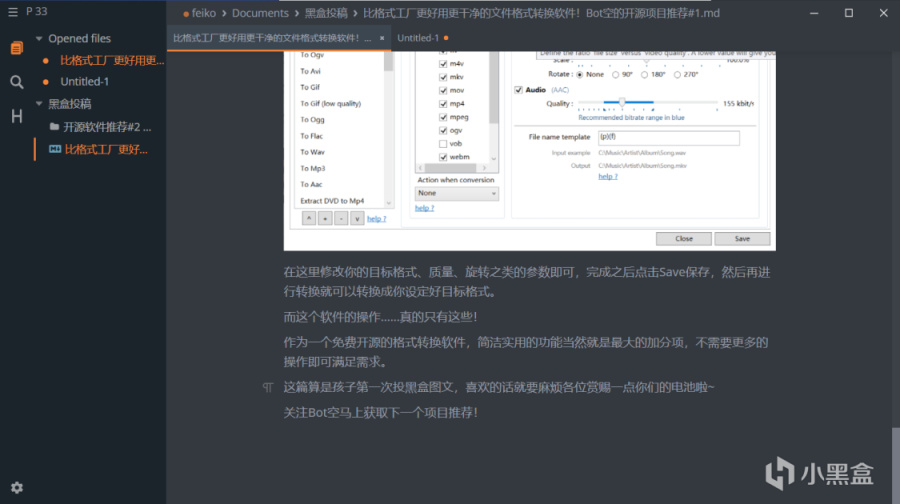Open the search panel magnifier icon
The image size is (900, 504).
[x=17, y=82]
